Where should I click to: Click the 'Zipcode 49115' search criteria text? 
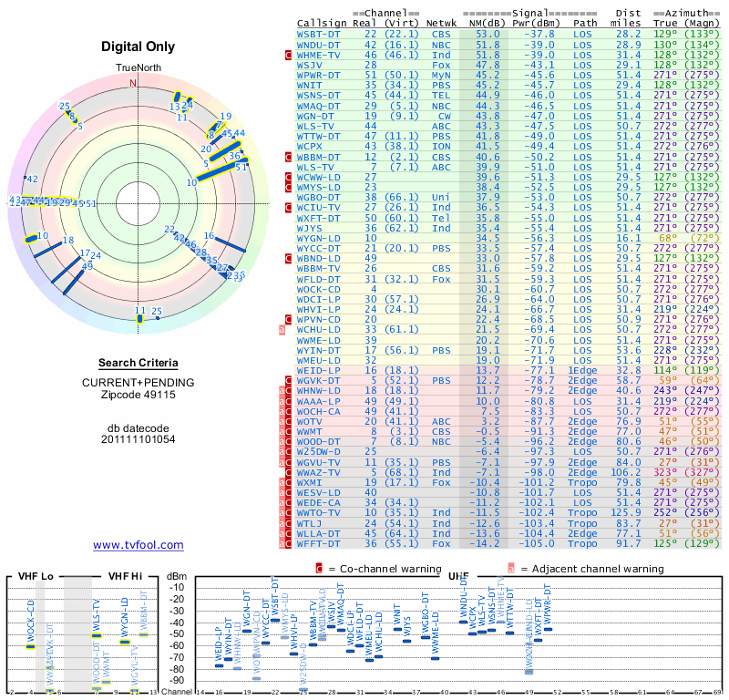(139, 395)
